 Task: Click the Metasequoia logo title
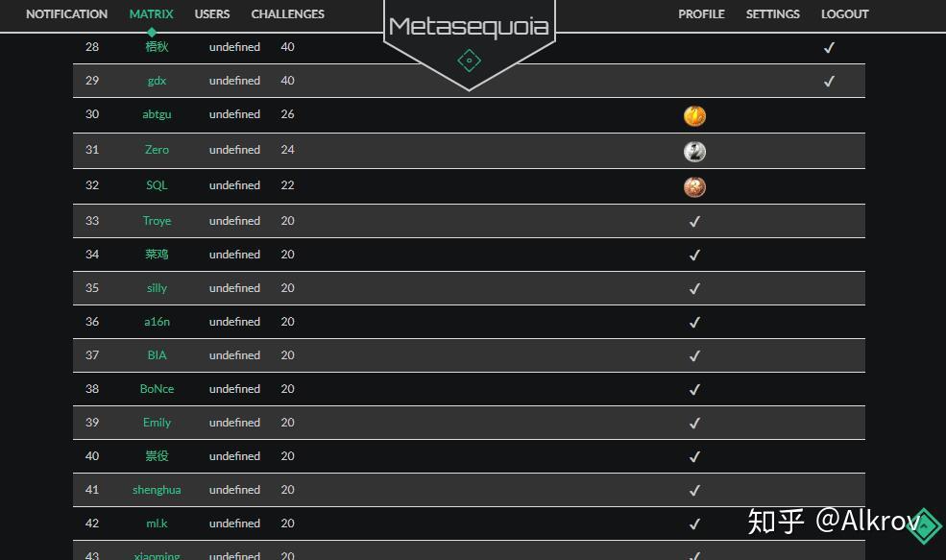(x=469, y=26)
